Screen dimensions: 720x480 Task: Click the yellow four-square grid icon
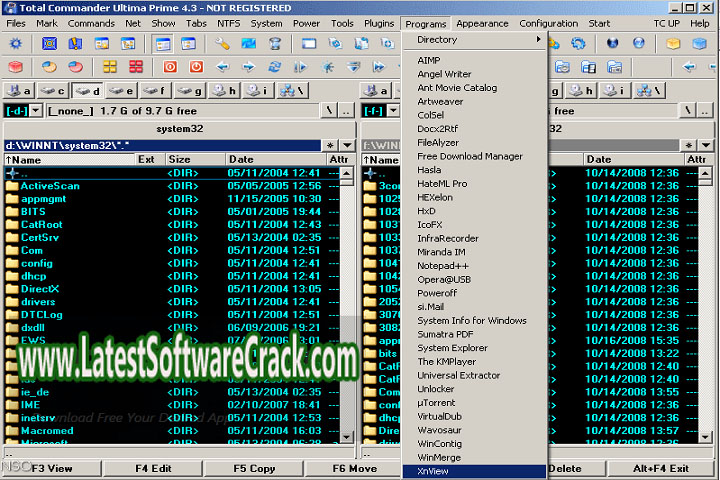110,67
